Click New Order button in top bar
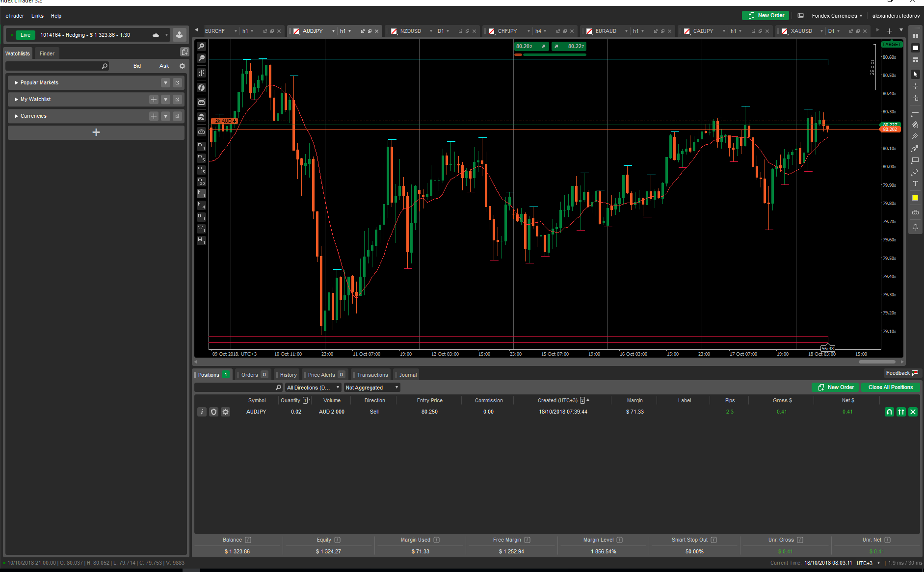 click(766, 16)
